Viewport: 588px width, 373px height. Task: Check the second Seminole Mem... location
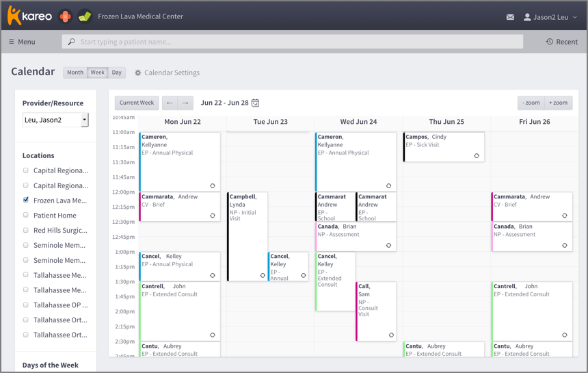25,260
